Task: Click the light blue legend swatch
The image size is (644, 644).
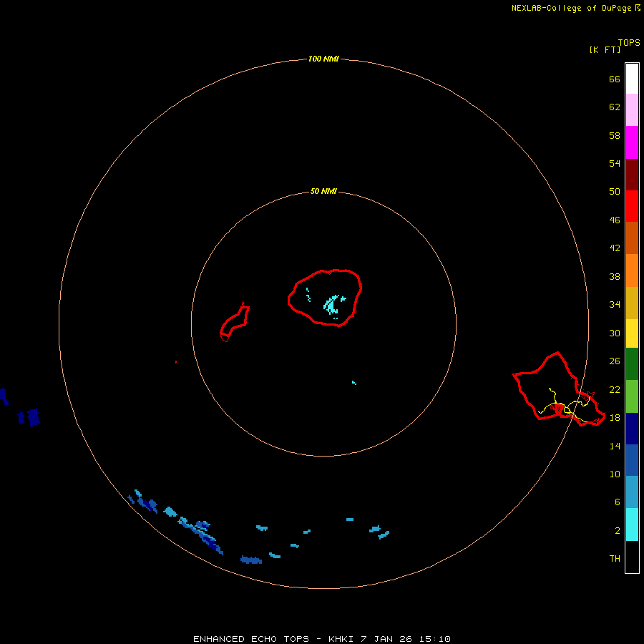Action: [632, 492]
